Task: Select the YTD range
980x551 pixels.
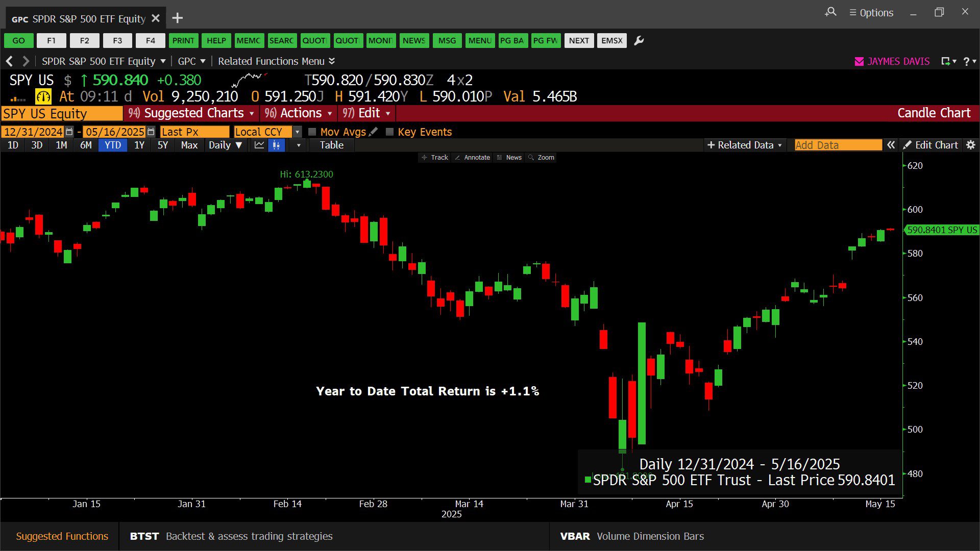Action: 113,145
